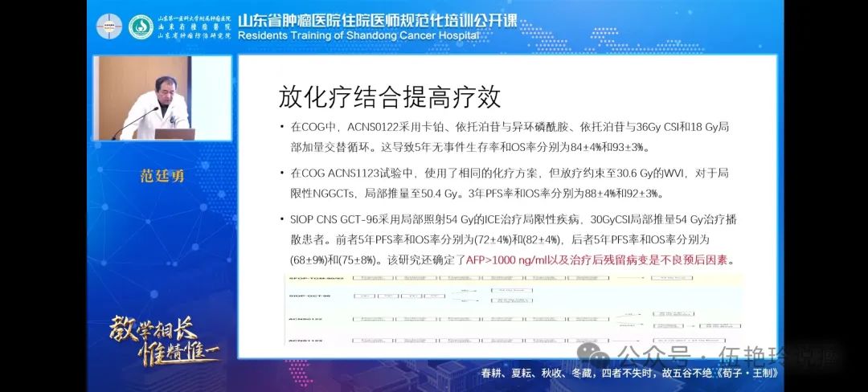Viewport: 868px width, 392px height.
Task: Click the golden calligraphy slogan 教学相长 惟精惟一
Action: (x=165, y=341)
